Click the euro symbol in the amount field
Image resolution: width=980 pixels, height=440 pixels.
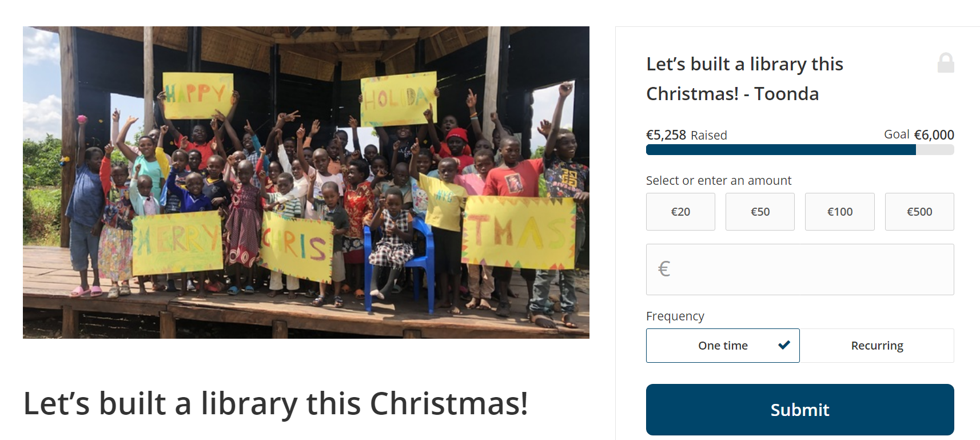click(664, 269)
